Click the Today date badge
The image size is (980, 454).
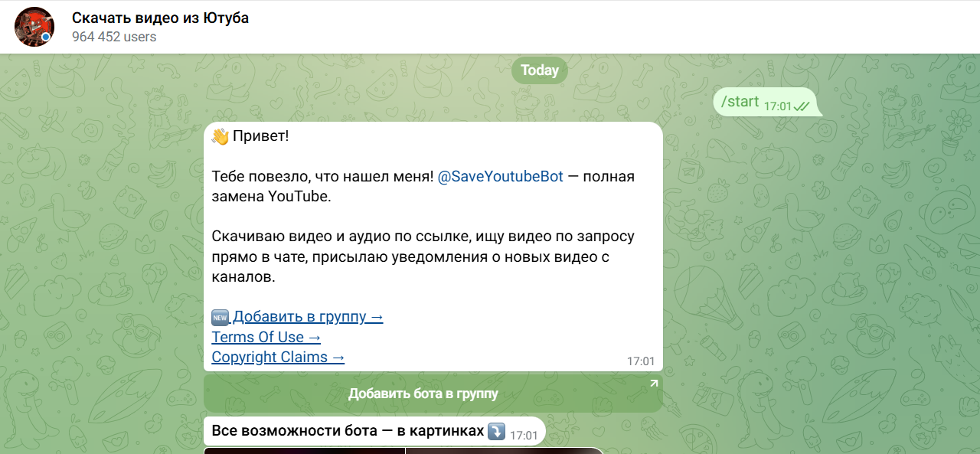click(540, 70)
